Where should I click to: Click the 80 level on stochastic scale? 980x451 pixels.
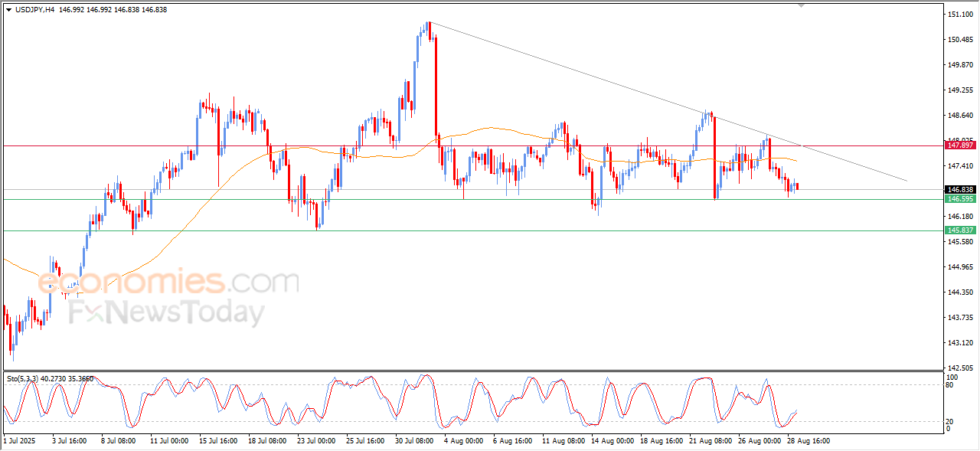(x=951, y=385)
